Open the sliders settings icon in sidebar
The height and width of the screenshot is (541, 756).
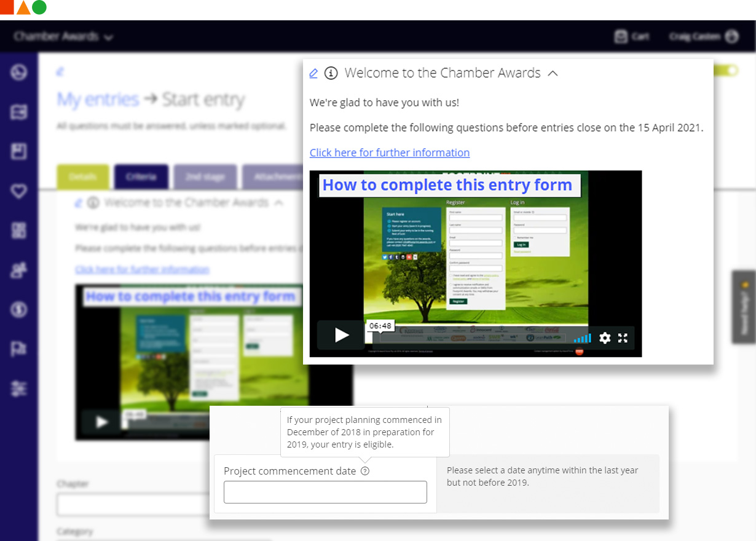pyautogui.click(x=18, y=389)
